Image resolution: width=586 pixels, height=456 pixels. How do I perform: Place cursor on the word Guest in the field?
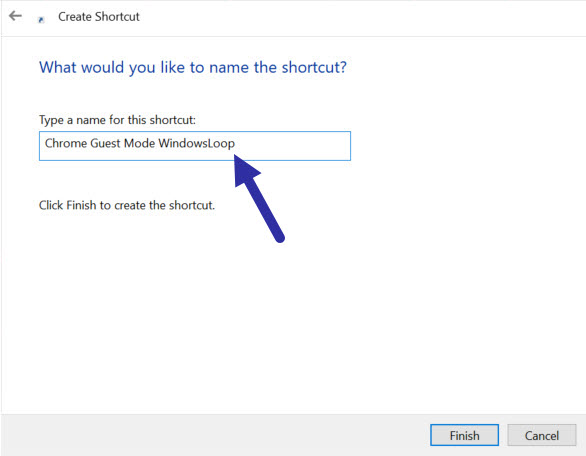pos(105,143)
